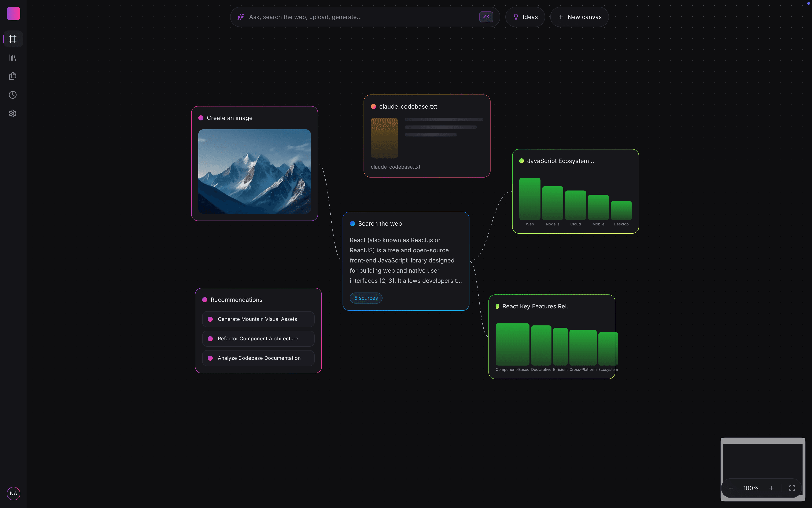Screen dimensions: 812x508
Task: Select Refactor Component Architecture recommendation
Action: [x=258, y=339]
